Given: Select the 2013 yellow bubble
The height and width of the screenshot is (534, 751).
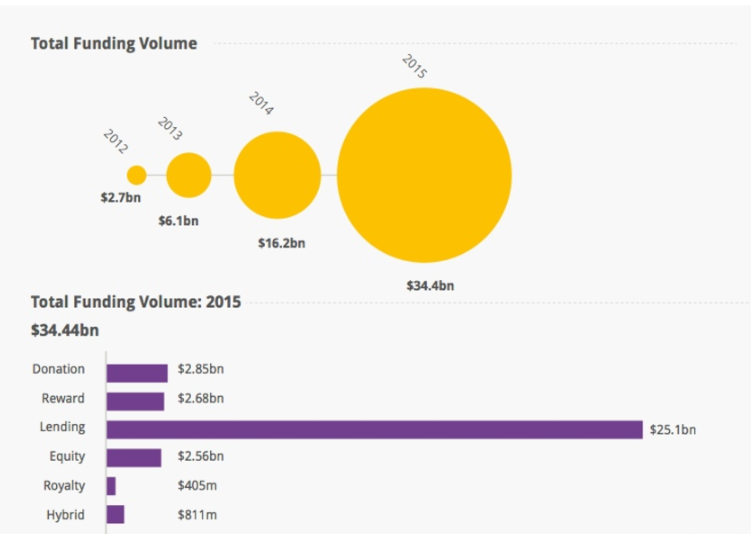Looking at the screenshot, I should click(x=189, y=175).
